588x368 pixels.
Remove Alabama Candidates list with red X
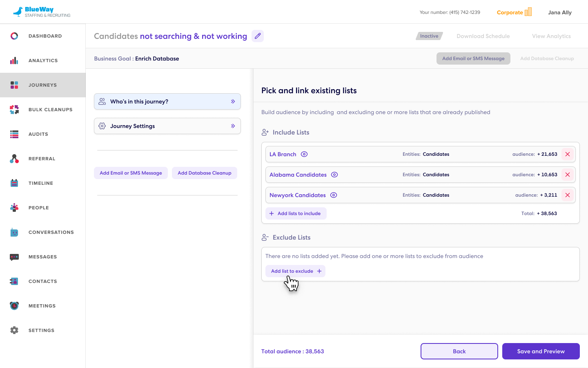(568, 175)
